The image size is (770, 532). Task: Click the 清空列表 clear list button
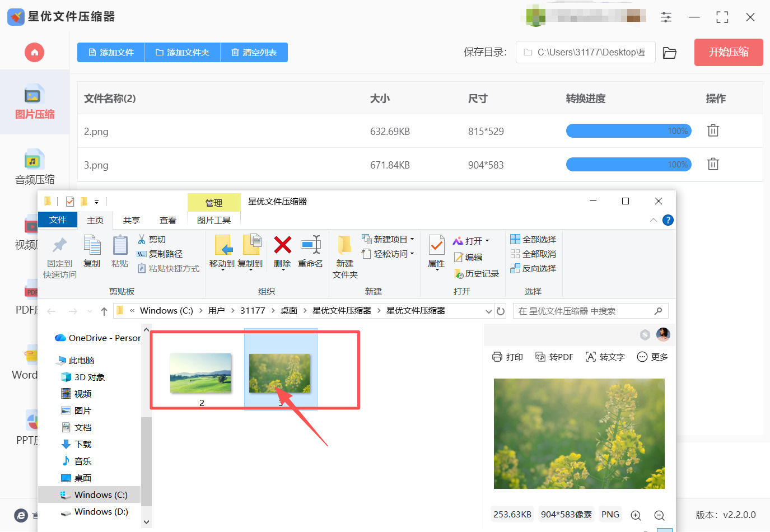point(254,53)
